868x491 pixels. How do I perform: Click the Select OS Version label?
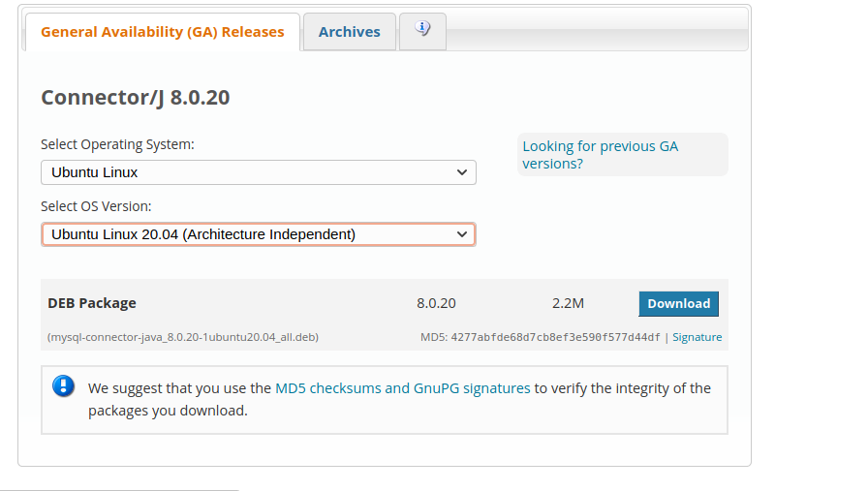[x=96, y=206]
